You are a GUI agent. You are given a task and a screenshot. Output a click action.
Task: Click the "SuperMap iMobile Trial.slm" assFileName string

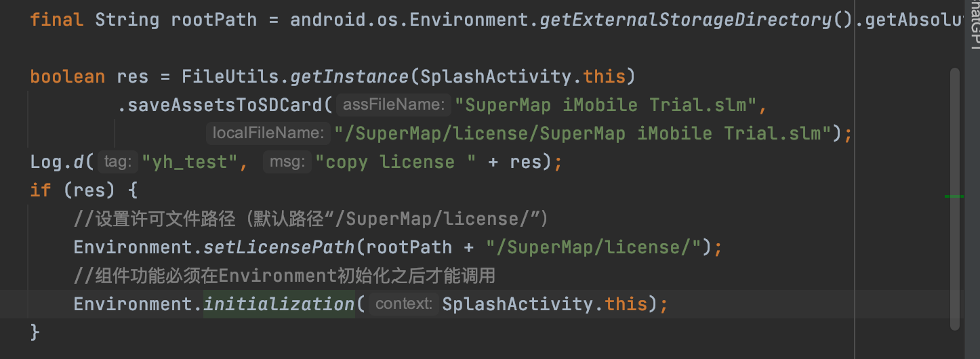[605, 105]
